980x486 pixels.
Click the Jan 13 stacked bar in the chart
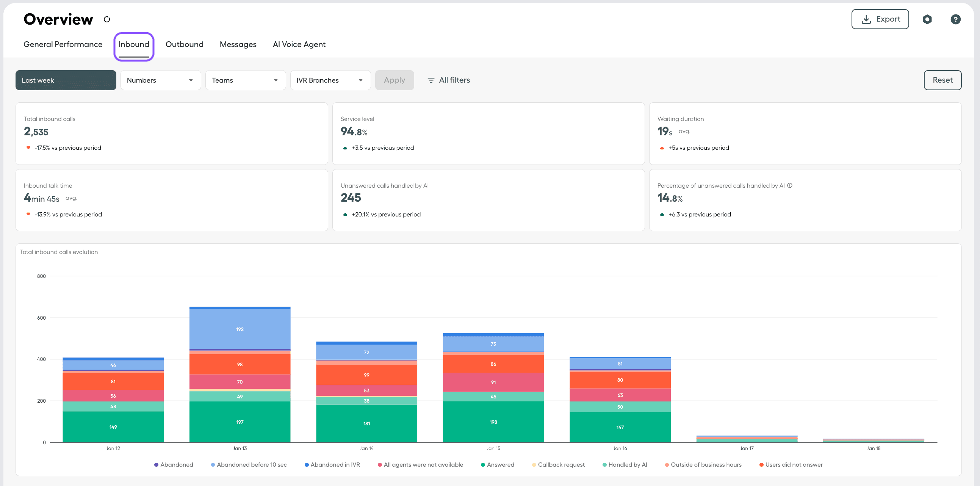point(240,381)
